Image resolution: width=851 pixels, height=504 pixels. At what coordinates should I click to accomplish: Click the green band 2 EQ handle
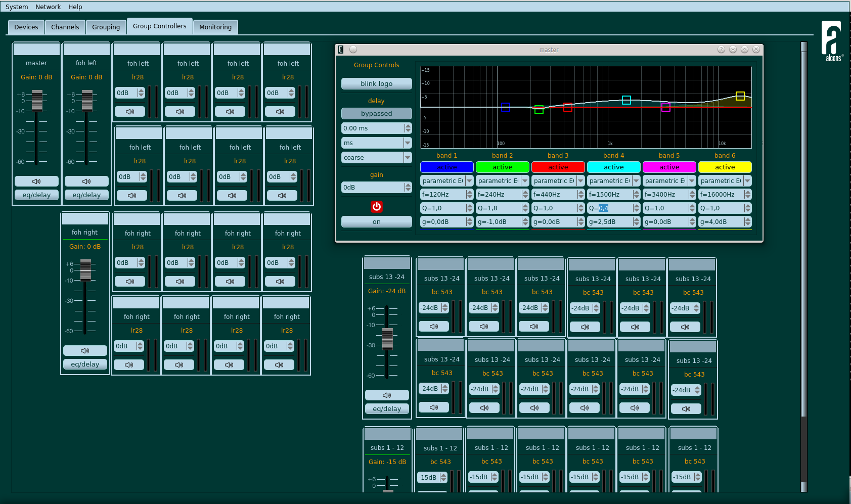click(x=539, y=110)
